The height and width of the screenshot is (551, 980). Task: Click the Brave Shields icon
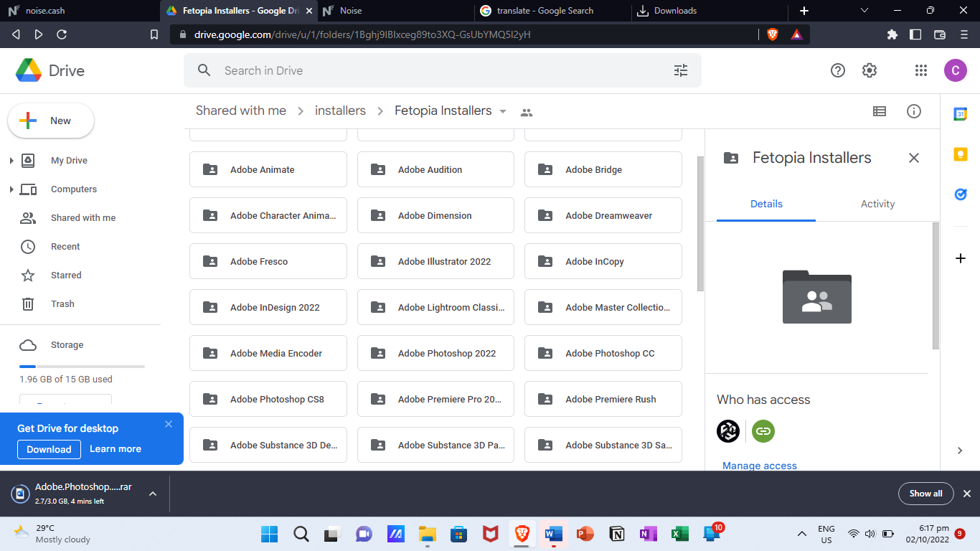[773, 34]
